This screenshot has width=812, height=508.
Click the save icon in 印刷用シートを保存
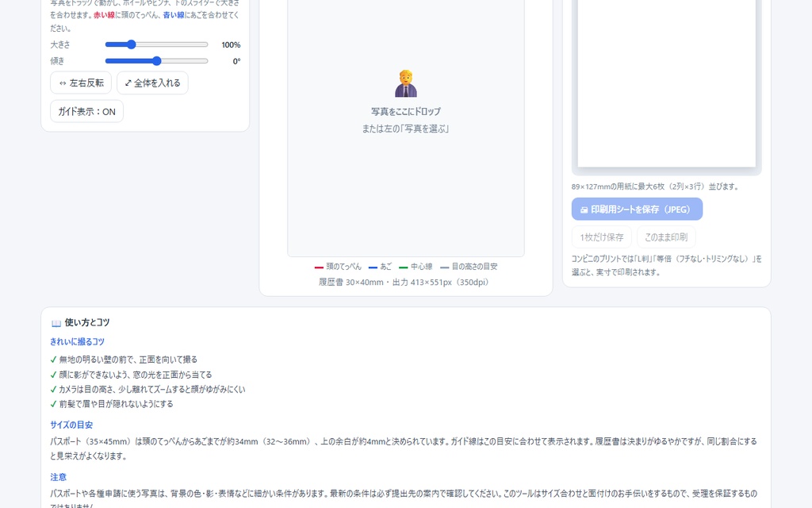[584, 210]
